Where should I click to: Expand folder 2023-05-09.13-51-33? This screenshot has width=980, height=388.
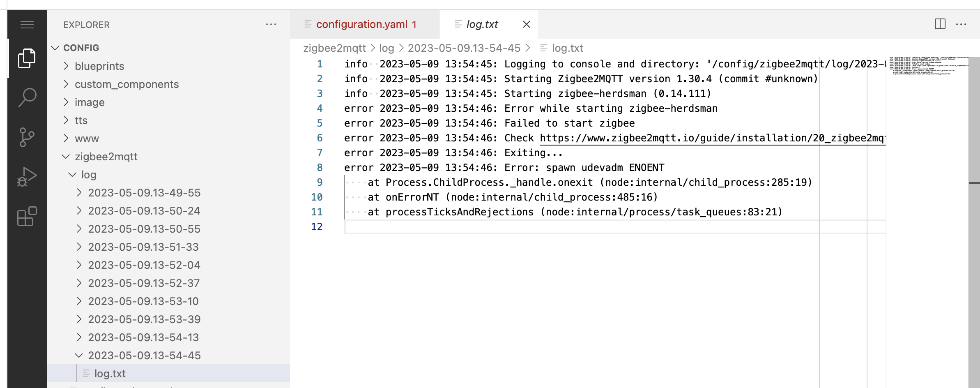[79, 247]
